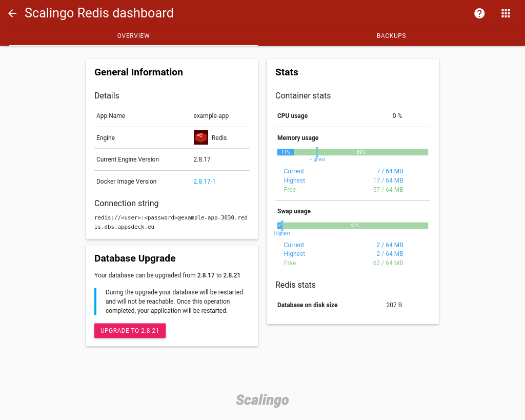Switch to the Backups tab
The width and height of the screenshot is (525, 420).
tap(391, 36)
